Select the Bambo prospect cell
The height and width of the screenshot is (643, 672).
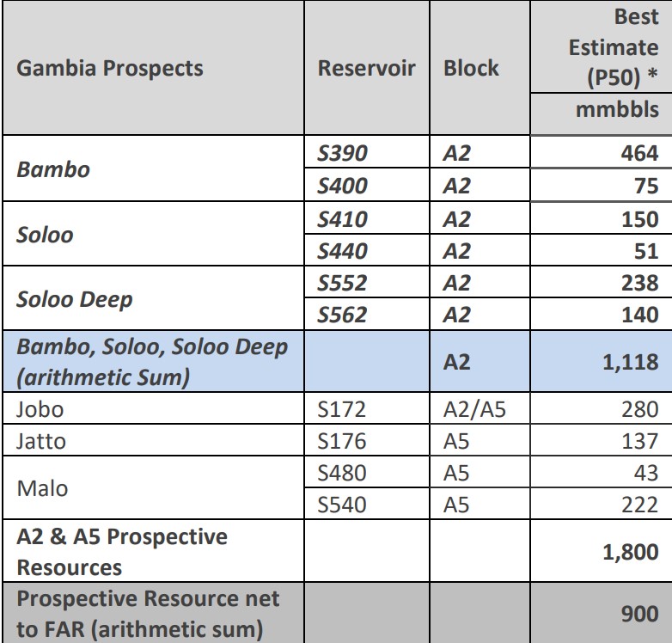click(53, 168)
